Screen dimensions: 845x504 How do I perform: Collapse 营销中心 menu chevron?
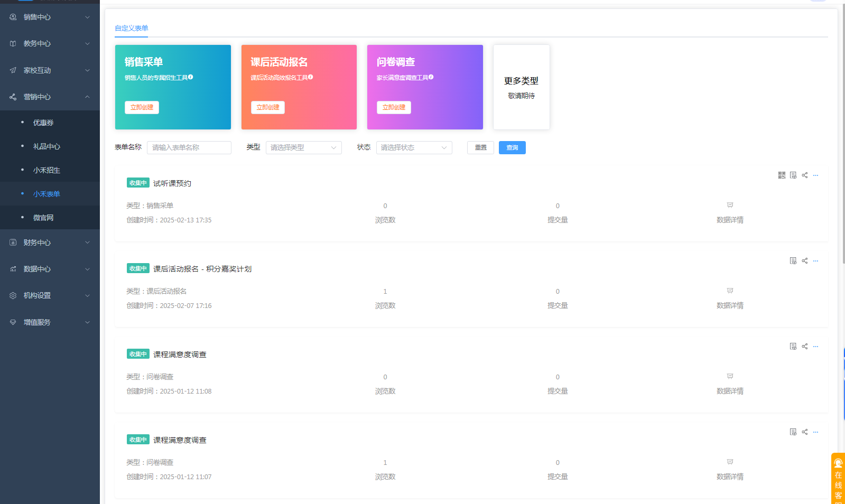(88, 97)
